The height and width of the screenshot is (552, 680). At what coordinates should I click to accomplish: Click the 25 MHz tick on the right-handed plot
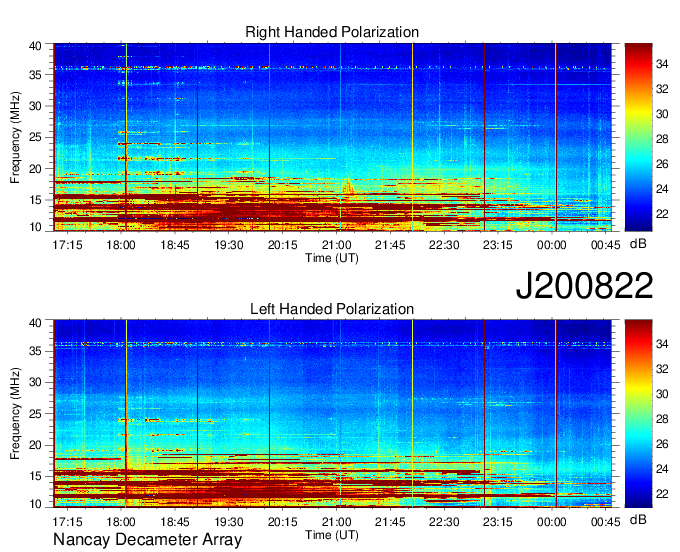pyautogui.click(x=35, y=137)
